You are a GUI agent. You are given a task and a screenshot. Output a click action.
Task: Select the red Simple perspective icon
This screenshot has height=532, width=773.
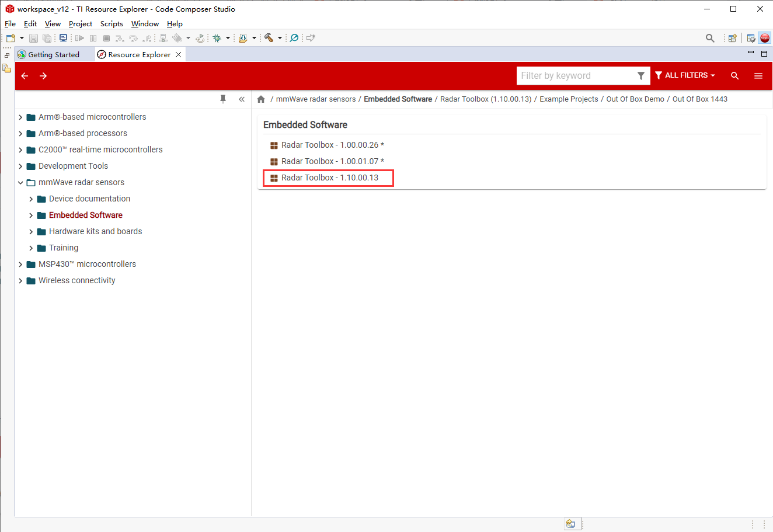pyautogui.click(x=765, y=38)
